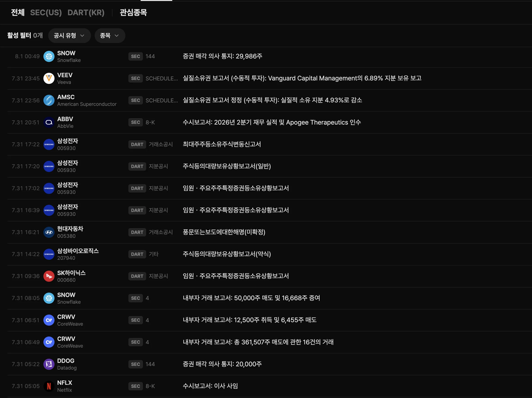Open SNOW 50,000주 매도 insider report
This screenshot has width=532, height=398.
coord(251,298)
